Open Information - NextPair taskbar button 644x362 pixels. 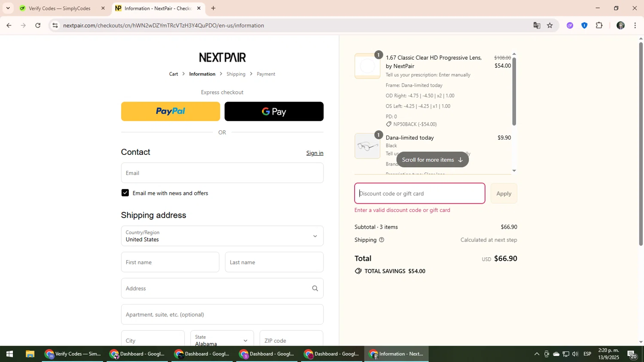click(x=397, y=354)
